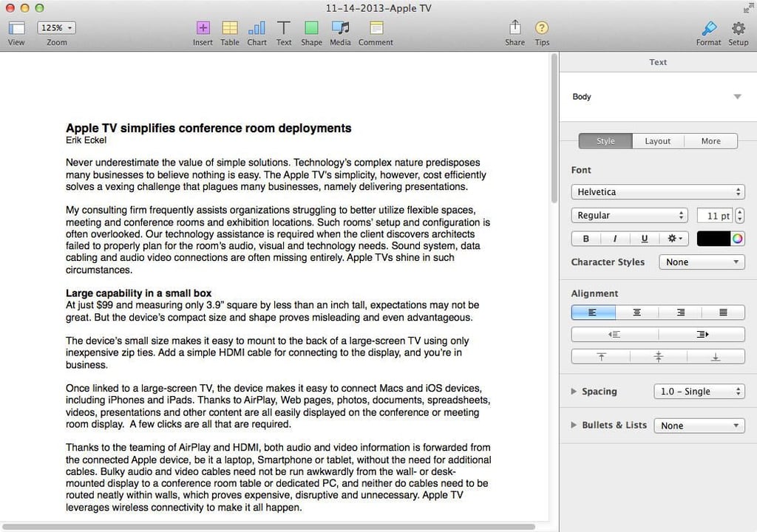Toggle Italic formatting button

[x=614, y=239]
